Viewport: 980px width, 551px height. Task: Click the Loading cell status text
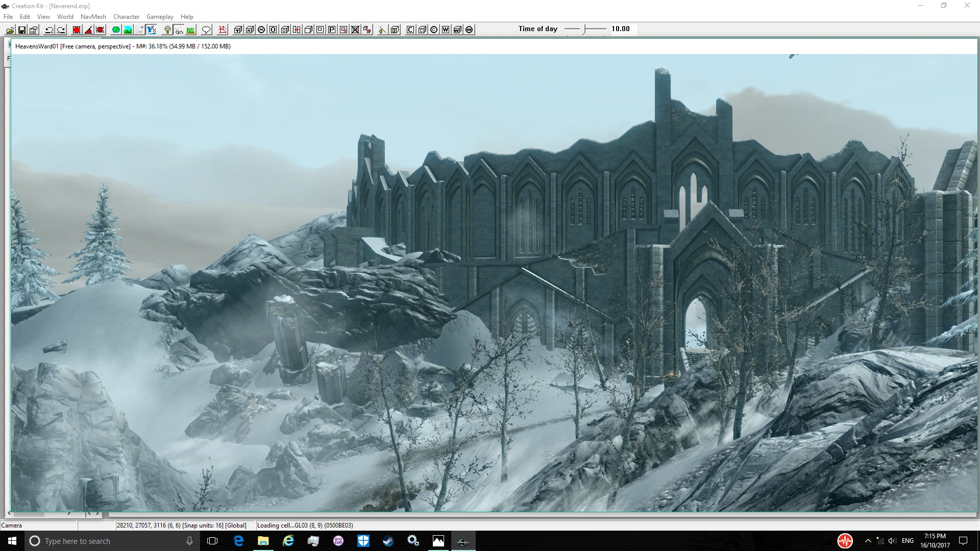click(305, 525)
